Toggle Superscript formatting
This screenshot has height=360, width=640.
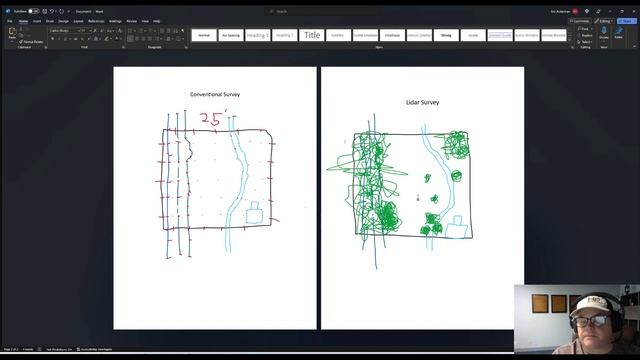coord(89,39)
